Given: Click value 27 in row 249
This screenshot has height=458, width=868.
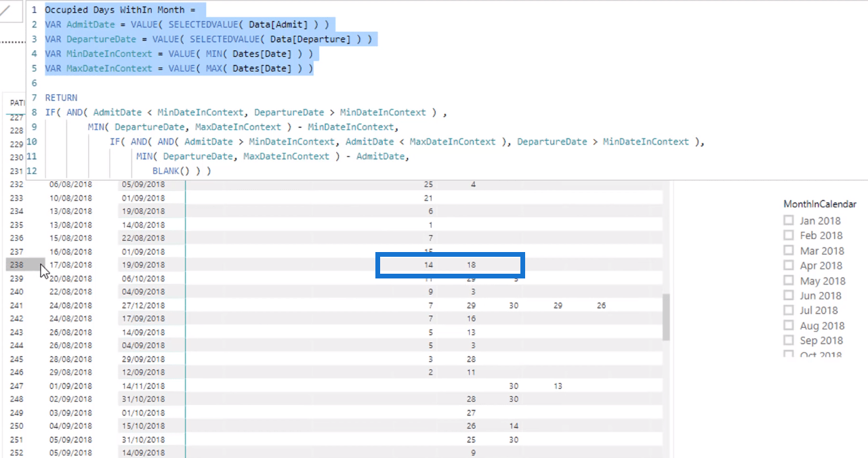Looking at the screenshot, I should coord(471,413).
